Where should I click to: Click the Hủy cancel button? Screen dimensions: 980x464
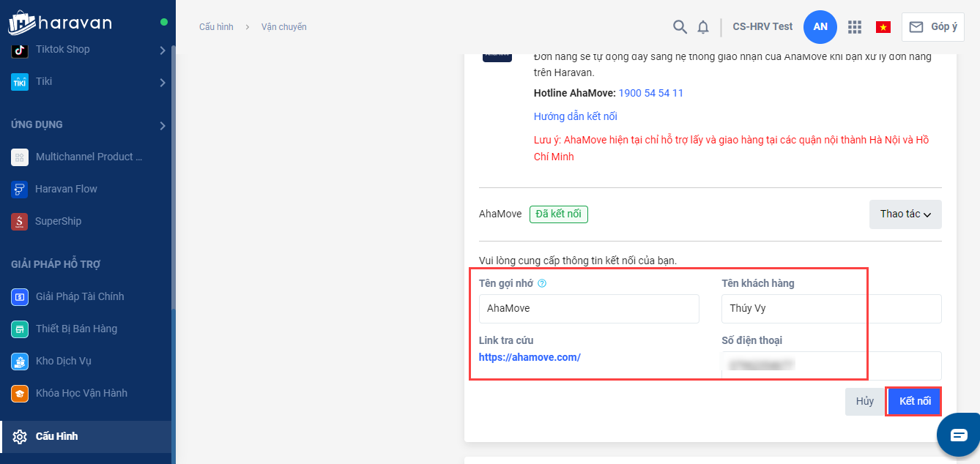pyautogui.click(x=865, y=402)
